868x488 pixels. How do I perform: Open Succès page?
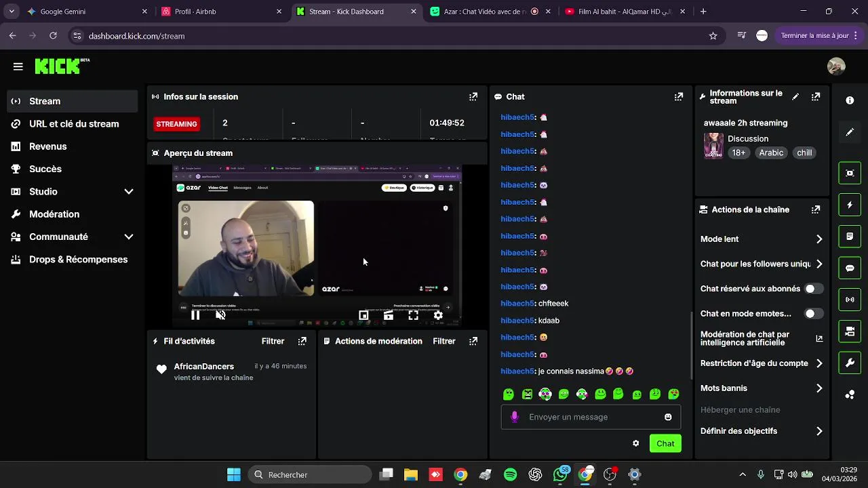pos(72,169)
